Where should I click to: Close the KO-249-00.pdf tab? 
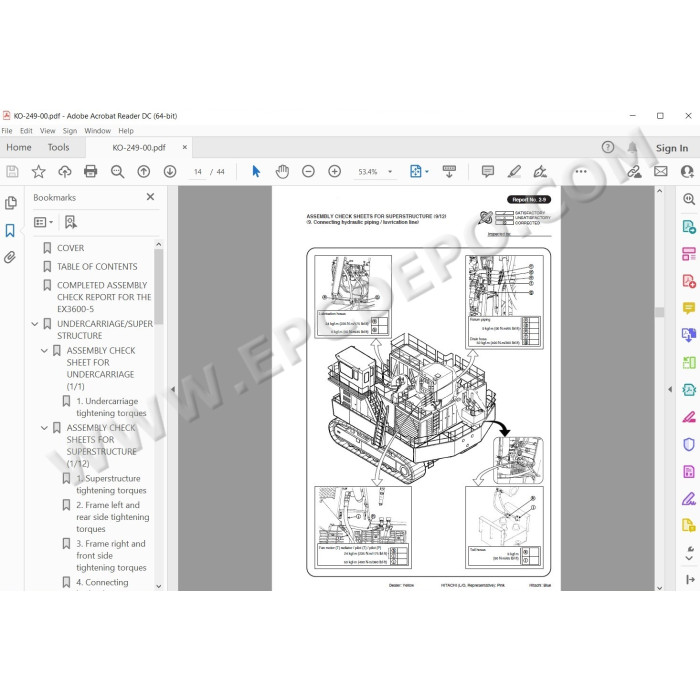(184, 147)
